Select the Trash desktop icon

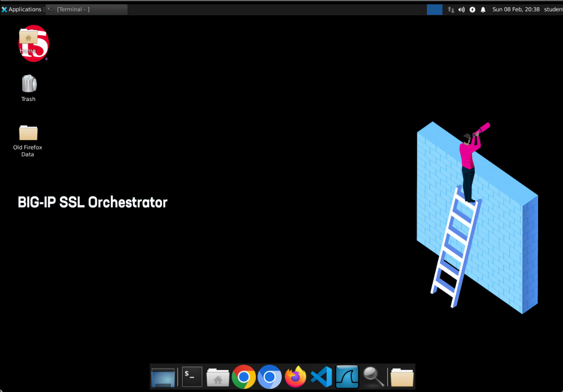pos(28,88)
